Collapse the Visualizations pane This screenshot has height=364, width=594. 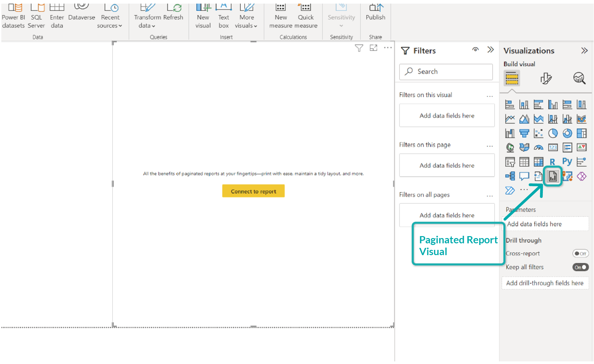(584, 51)
